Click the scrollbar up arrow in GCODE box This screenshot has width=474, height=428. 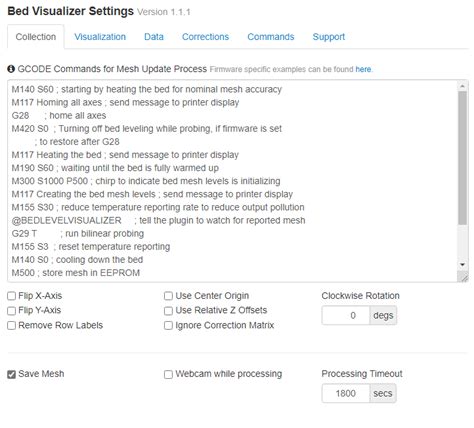click(462, 87)
